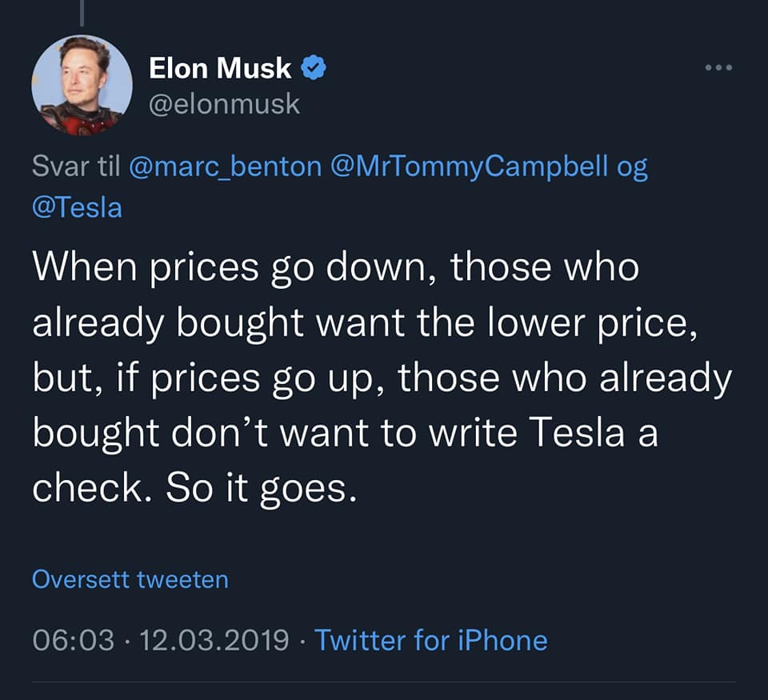
Task: Expand the 'og' reply recipients link
Action: click(x=632, y=167)
